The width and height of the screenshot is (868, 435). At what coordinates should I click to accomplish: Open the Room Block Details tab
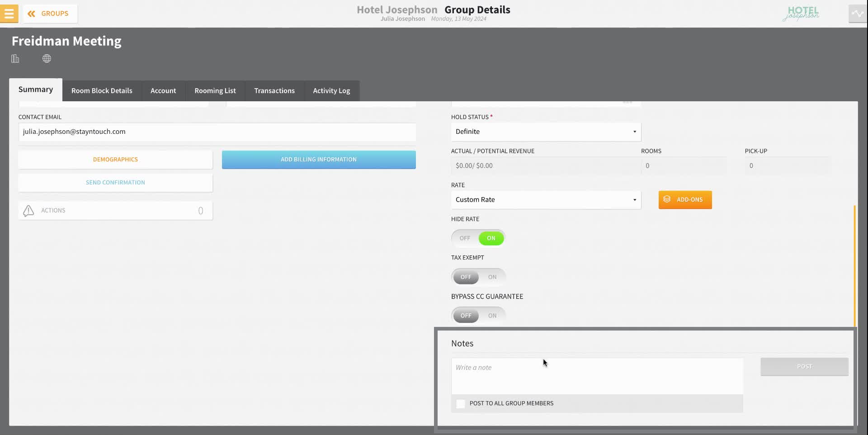[x=102, y=91]
